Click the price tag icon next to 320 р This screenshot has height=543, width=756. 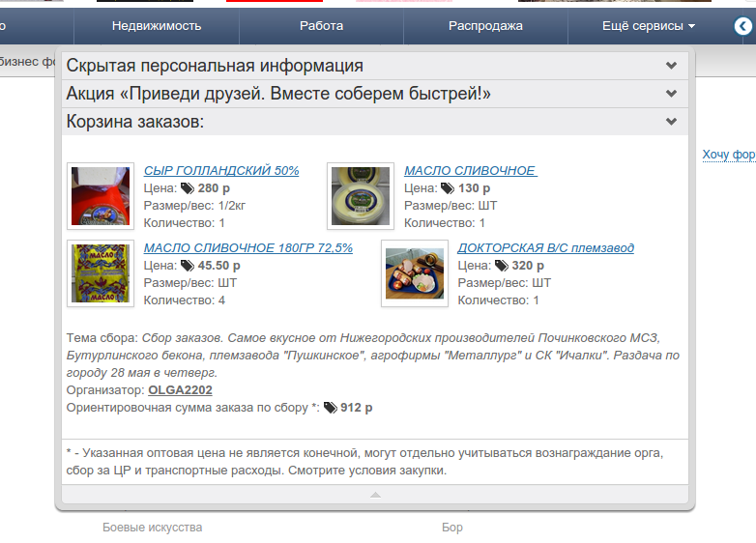[x=501, y=265]
